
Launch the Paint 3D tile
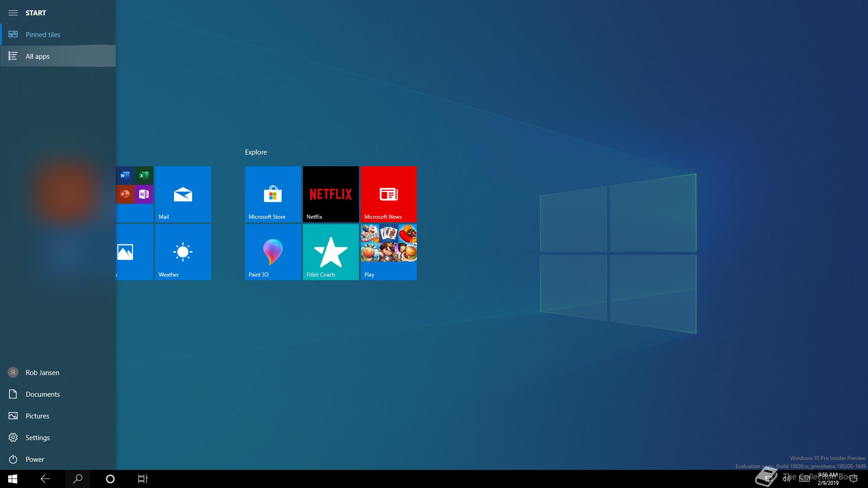273,252
